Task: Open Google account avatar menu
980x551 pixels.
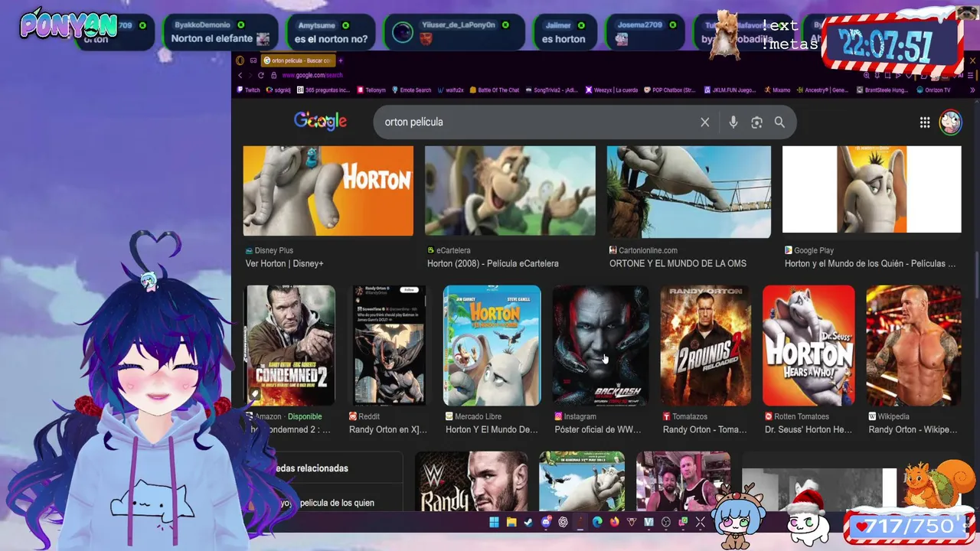Action: point(950,122)
